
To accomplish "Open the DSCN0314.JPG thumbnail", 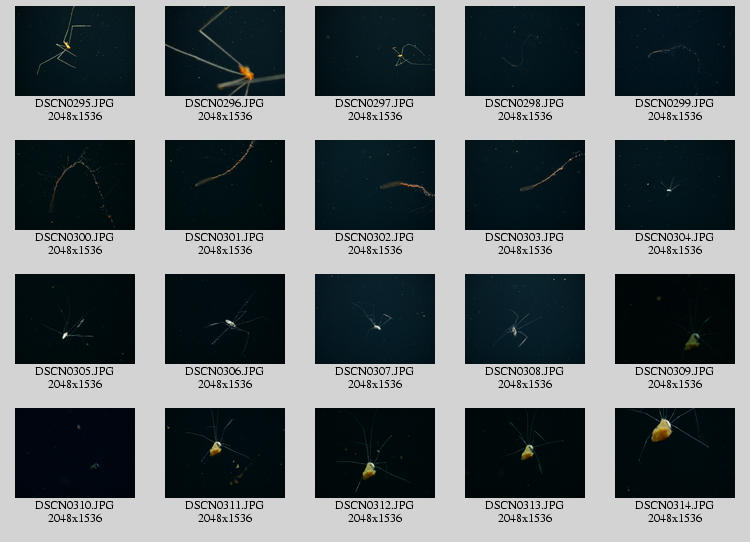I will click(x=675, y=453).
